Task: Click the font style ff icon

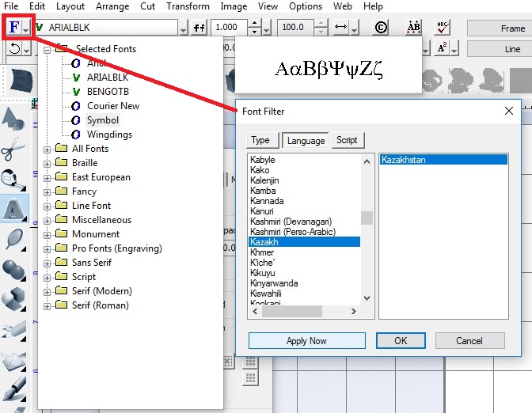Action: 199,28
